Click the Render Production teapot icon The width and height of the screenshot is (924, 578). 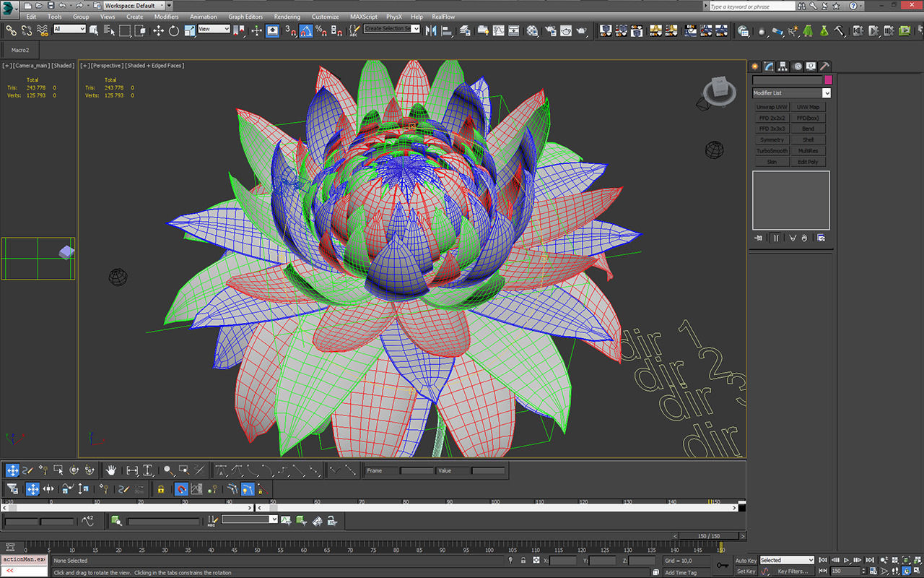(x=582, y=31)
